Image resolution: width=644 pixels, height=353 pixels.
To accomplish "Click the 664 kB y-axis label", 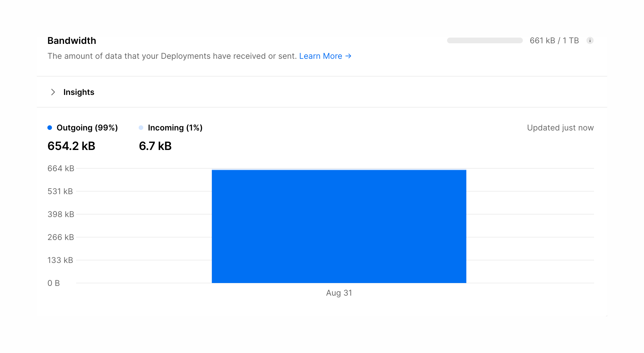I will 61,168.
